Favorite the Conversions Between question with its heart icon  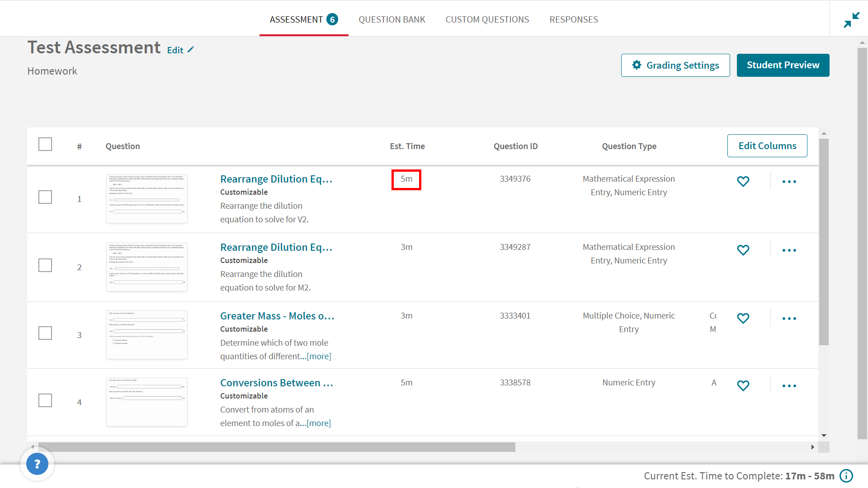743,385
